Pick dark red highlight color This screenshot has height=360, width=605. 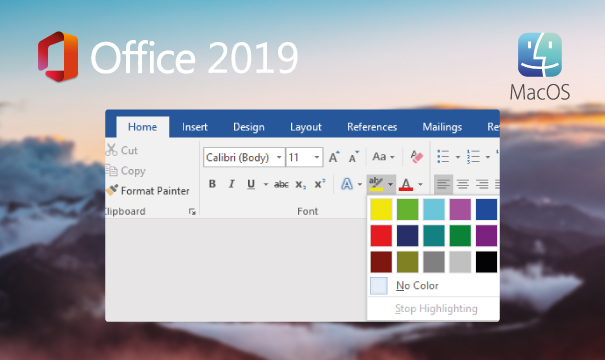pyautogui.click(x=381, y=262)
